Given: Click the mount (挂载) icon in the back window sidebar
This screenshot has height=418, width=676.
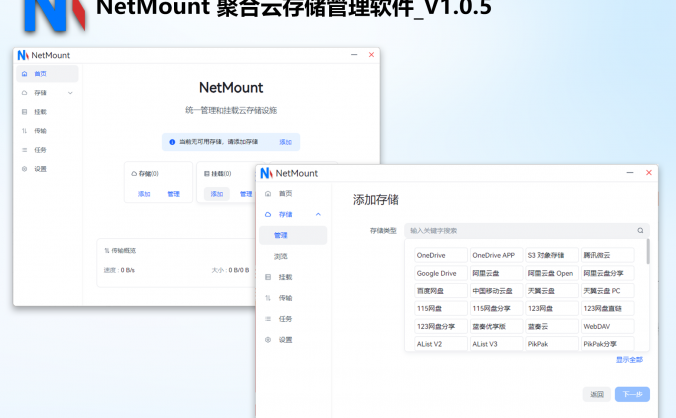Looking at the screenshot, I should pos(25,112).
